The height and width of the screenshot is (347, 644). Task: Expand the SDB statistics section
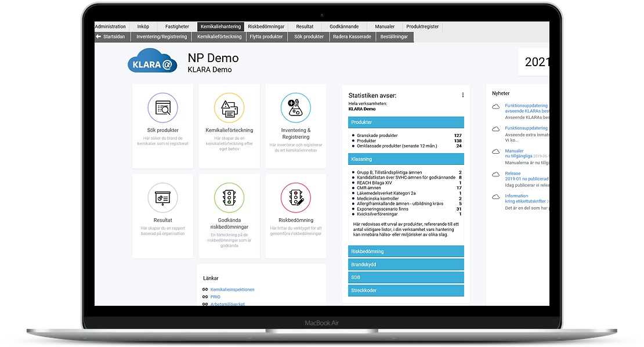(406, 277)
